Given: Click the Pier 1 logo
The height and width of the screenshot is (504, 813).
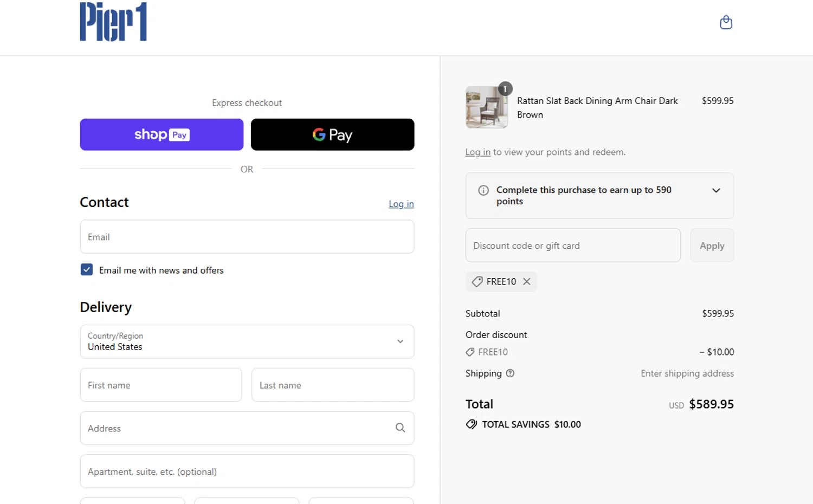Looking at the screenshot, I should [x=113, y=22].
